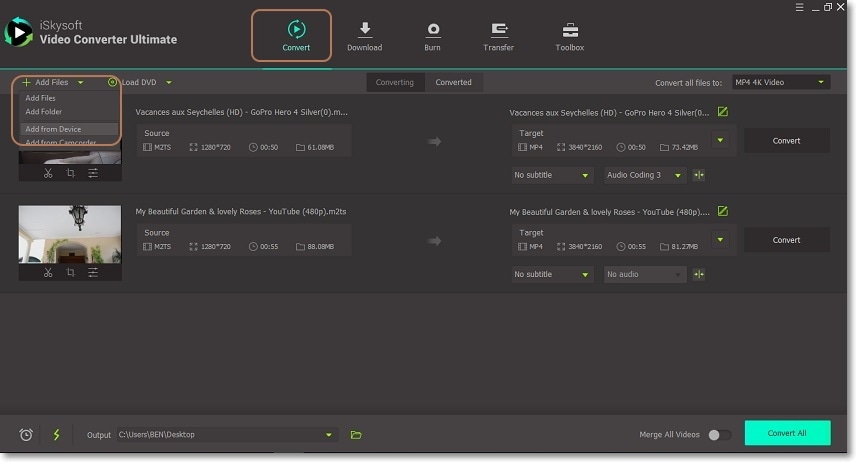Open subtitle dropdown for Vacances aux Seychelles
The image size is (856, 462).
coord(552,175)
